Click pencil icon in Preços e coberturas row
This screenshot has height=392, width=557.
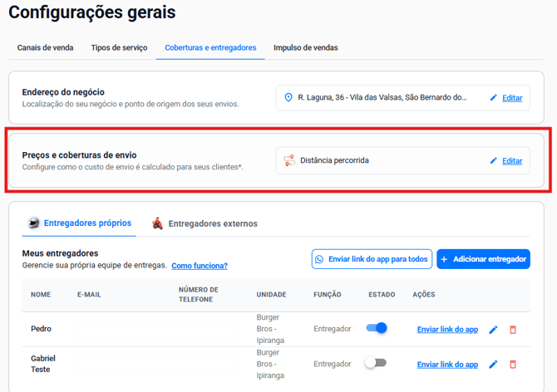pos(494,160)
